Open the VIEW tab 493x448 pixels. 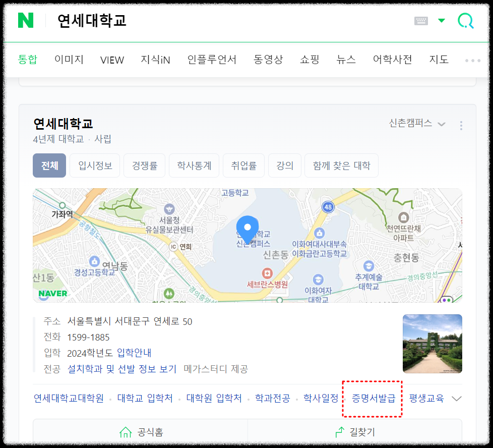tap(112, 60)
